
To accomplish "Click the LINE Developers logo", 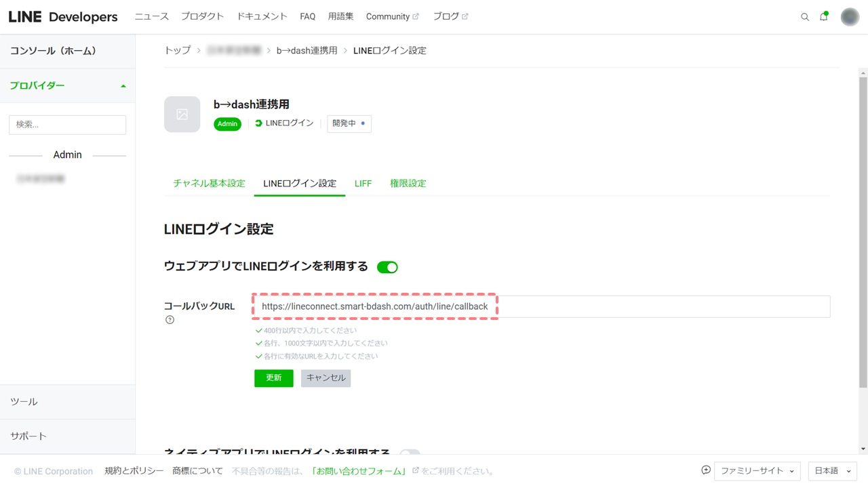I will (x=63, y=17).
